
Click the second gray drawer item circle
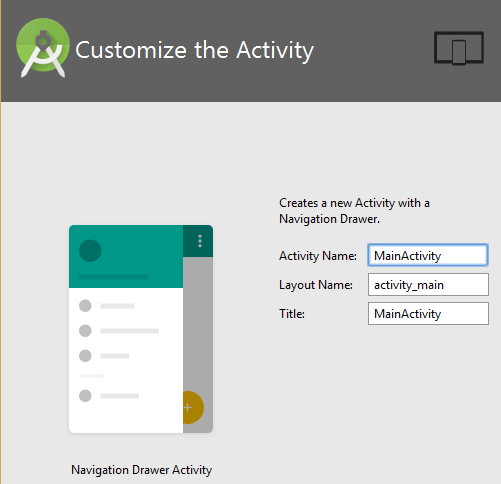click(x=85, y=331)
